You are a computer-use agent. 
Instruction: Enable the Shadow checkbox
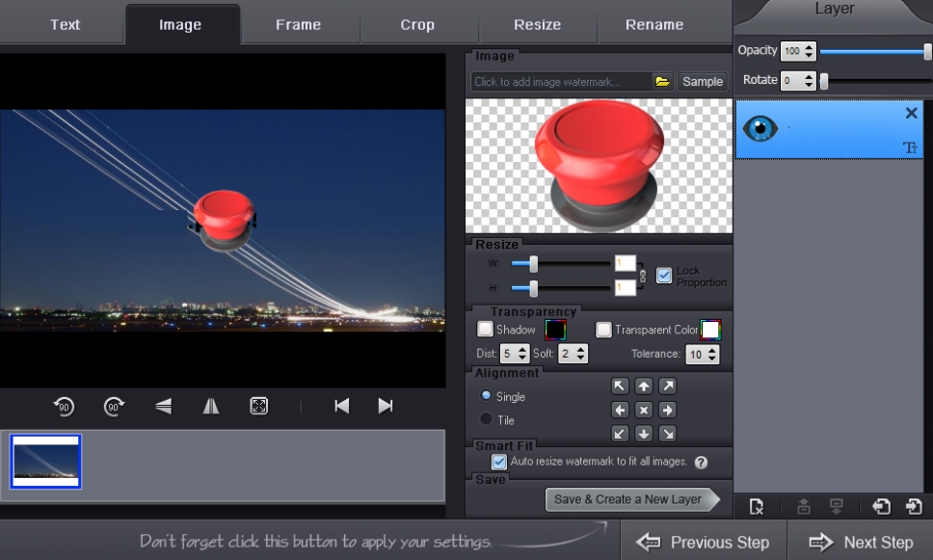point(486,330)
